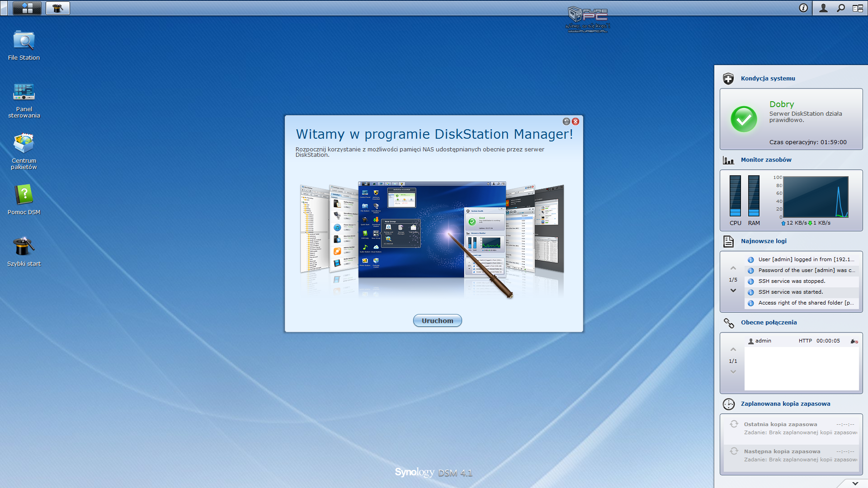Page up in the logs widget

(733, 268)
